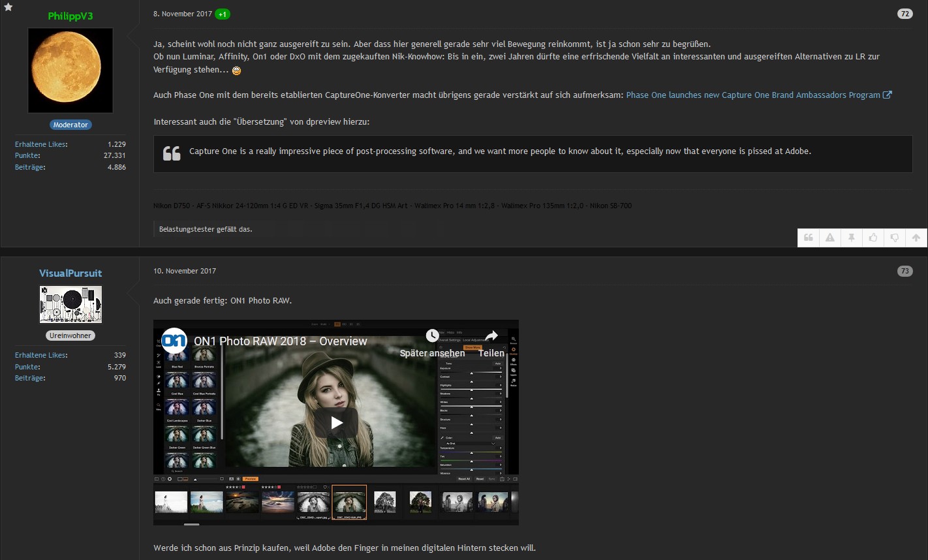Click the line starting 'Ja, scheint wohl noch'
Screen dimensions: 928x560
(432, 44)
